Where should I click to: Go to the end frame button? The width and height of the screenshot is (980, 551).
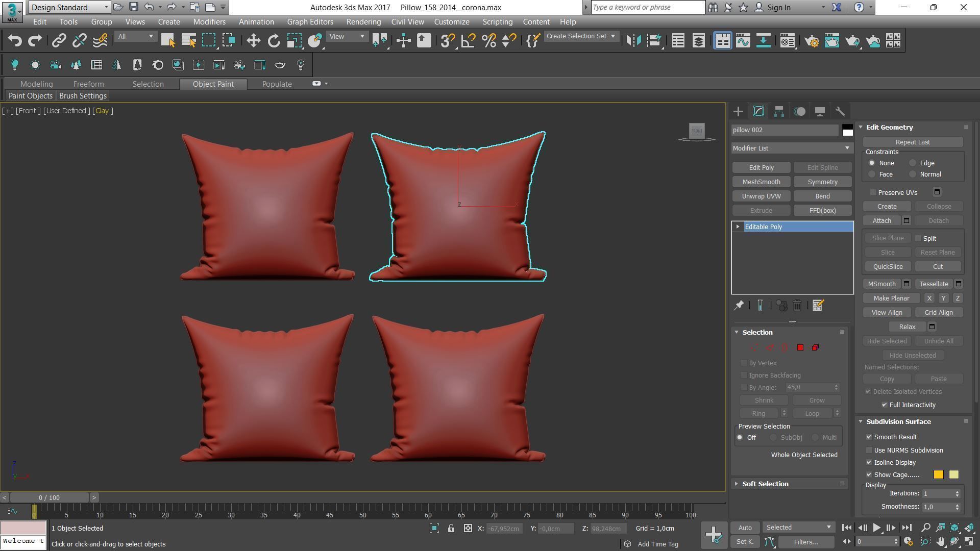click(906, 528)
